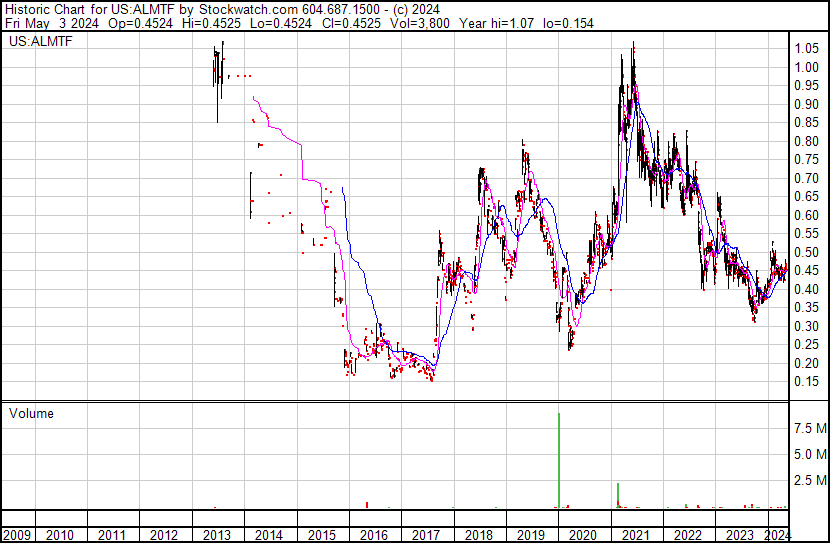Click the 1.05 price axis label

click(x=806, y=49)
